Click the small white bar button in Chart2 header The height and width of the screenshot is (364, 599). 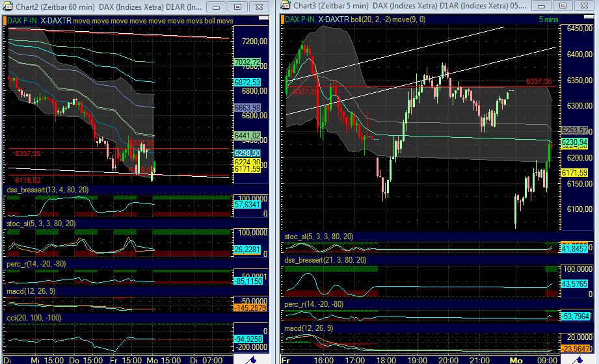(263, 18)
